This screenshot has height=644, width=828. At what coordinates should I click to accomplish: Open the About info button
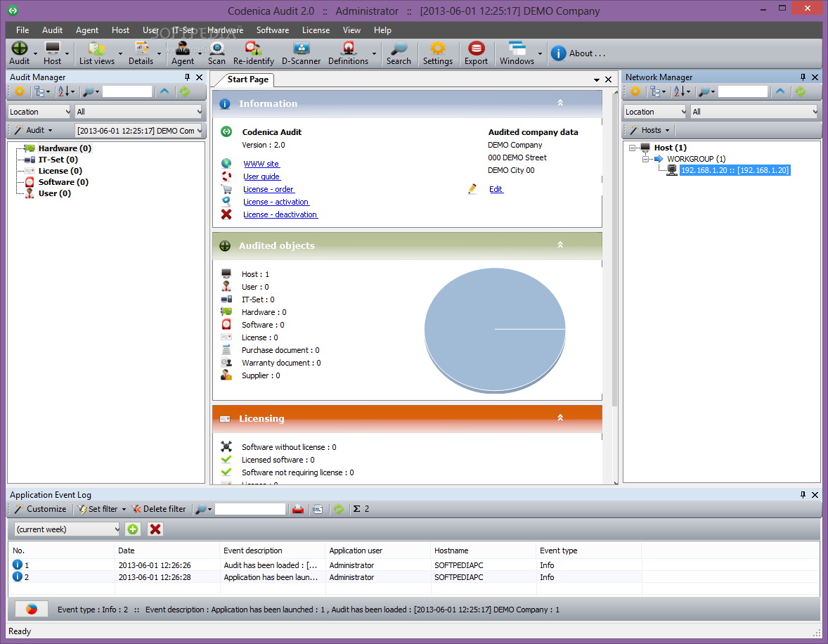point(578,53)
